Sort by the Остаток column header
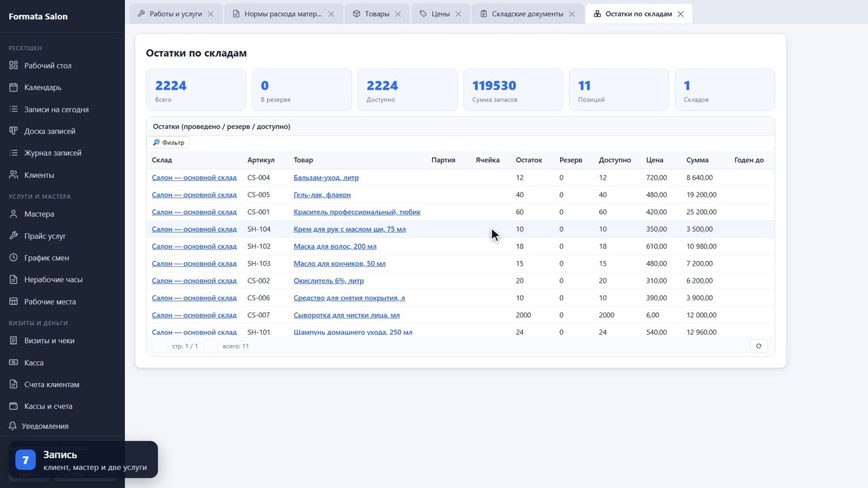Screen dimensions: 868x488 click(529, 160)
